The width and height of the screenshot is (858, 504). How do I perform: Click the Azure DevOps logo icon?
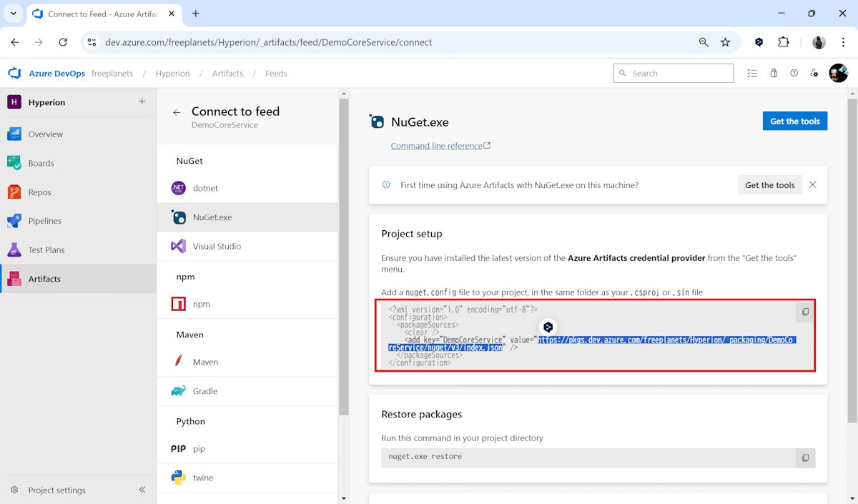click(14, 74)
